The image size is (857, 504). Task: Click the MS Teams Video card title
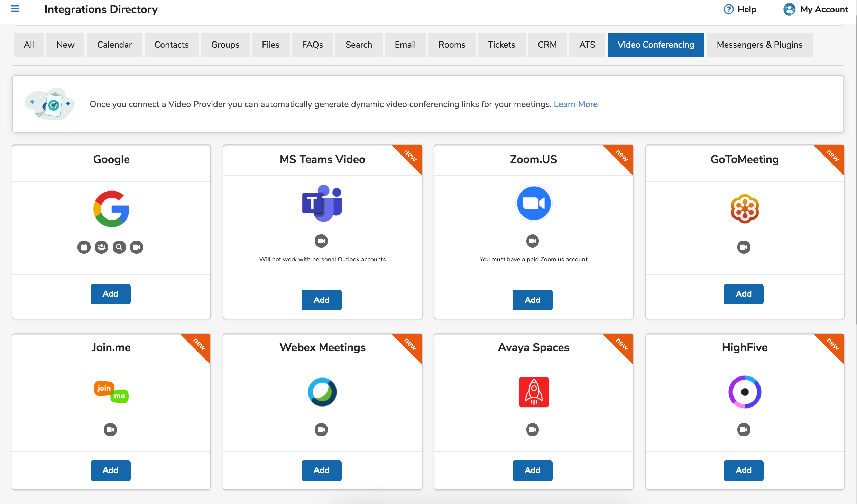click(x=322, y=159)
